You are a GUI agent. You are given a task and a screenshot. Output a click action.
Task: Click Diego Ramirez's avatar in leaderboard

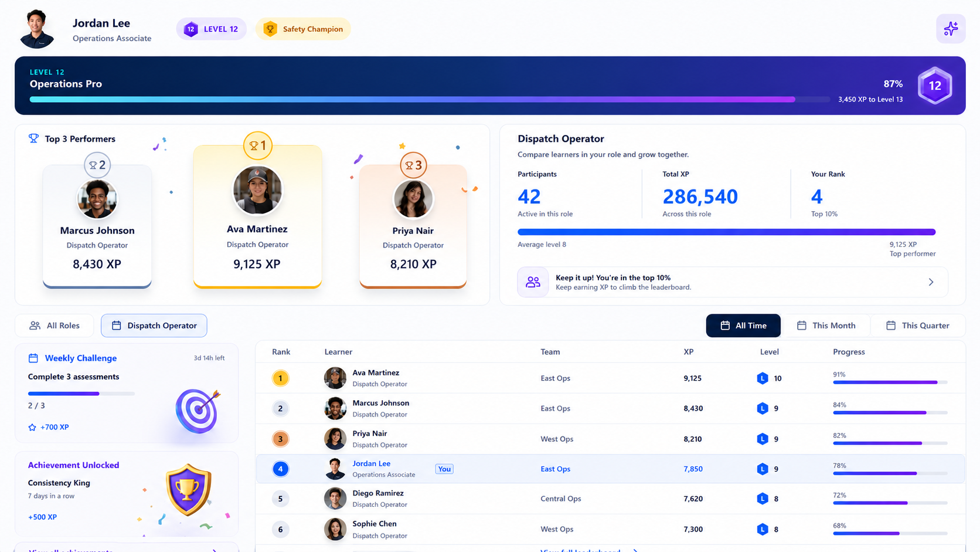[x=335, y=499]
